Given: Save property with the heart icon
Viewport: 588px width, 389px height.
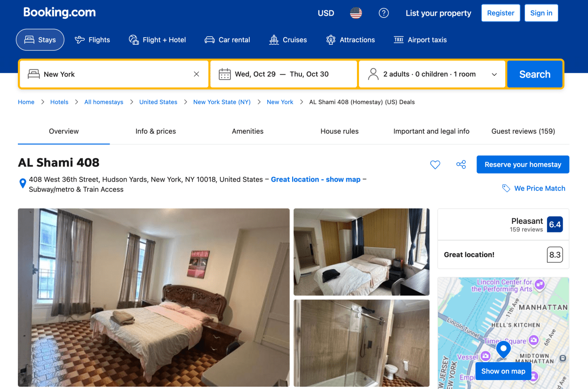Looking at the screenshot, I should [435, 165].
